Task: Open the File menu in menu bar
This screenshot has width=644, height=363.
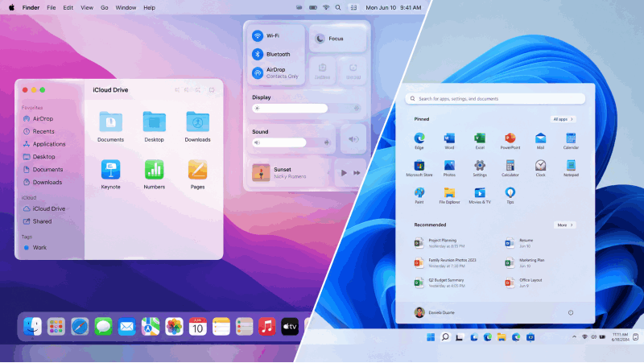Action: [x=51, y=7]
